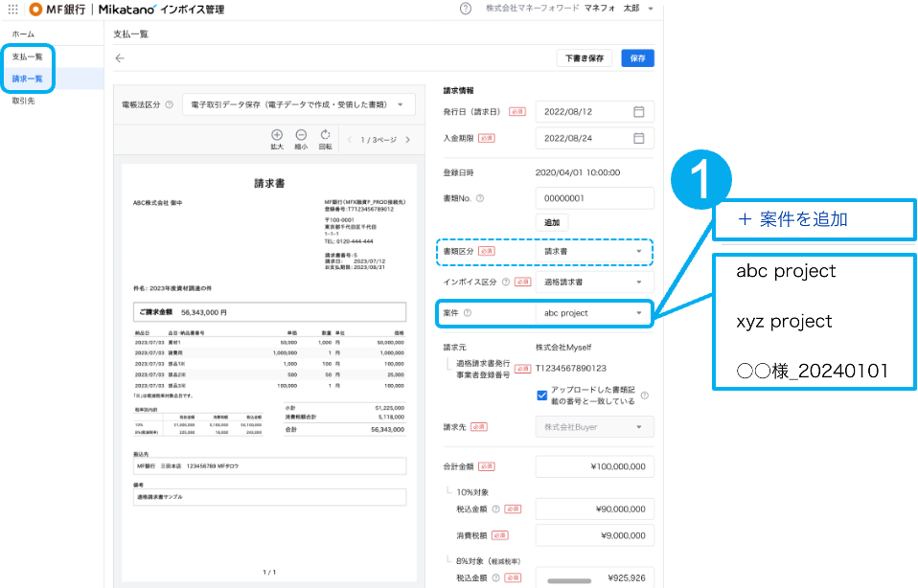Open calendar for 入金期限 date field

(639, 138)
